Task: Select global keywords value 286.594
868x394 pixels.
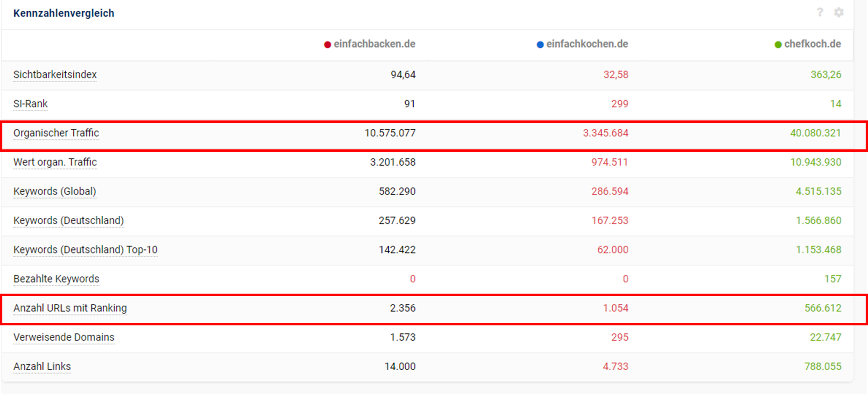Action: tap(610, 191)
